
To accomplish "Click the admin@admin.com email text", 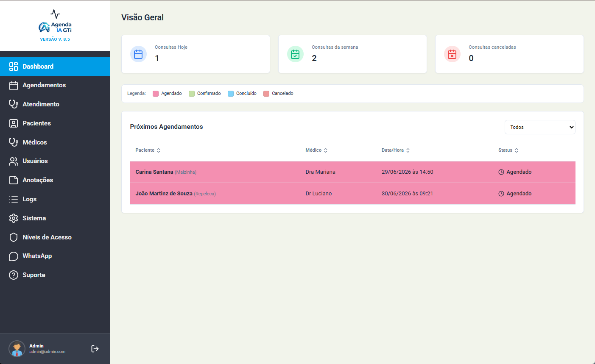I will pyautogui.click(x=47, y=352).
